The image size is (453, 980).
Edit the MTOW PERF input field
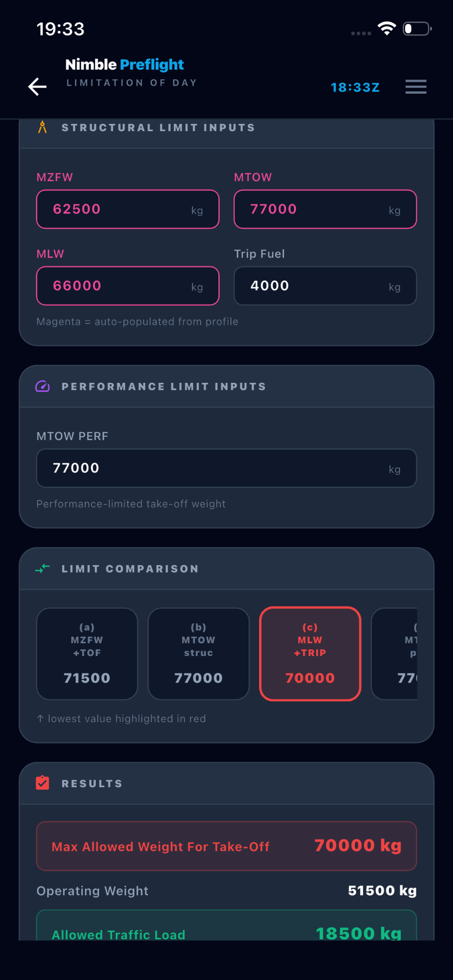226,468
